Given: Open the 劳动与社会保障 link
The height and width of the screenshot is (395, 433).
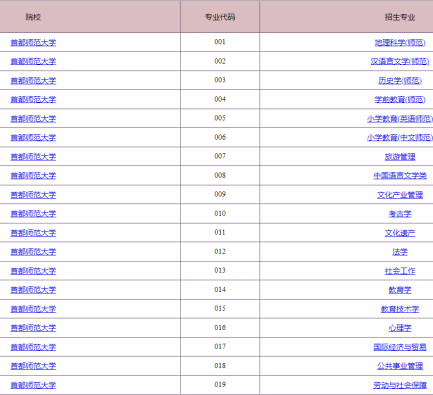Looking at the screenshot, I should point(400,385).
